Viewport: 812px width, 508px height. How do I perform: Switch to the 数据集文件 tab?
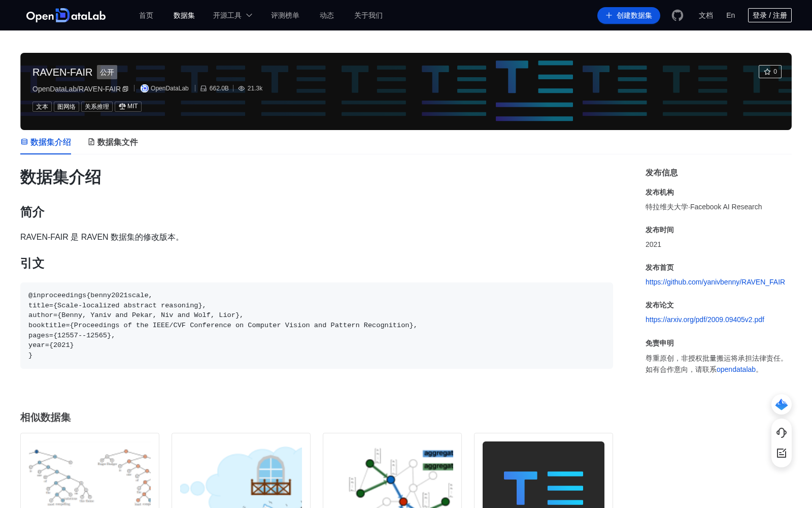(x=113, y=142)
